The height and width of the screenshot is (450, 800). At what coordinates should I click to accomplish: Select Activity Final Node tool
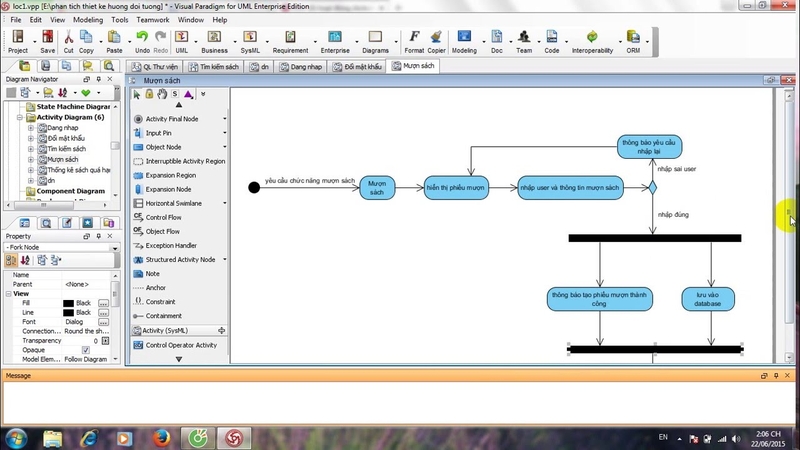(x=171, y=119)
